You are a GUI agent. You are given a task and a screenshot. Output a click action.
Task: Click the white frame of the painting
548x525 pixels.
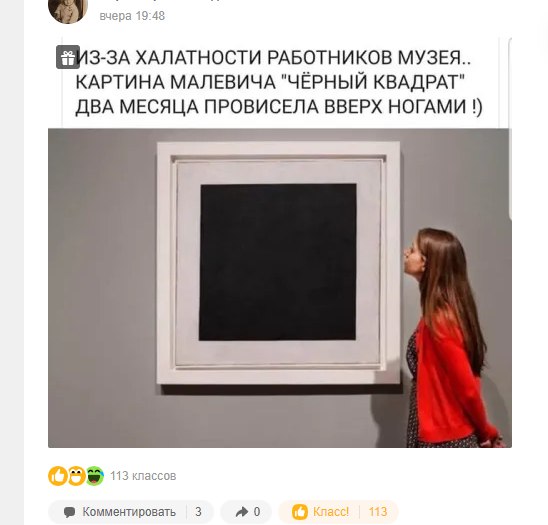[x=278, y=151]
